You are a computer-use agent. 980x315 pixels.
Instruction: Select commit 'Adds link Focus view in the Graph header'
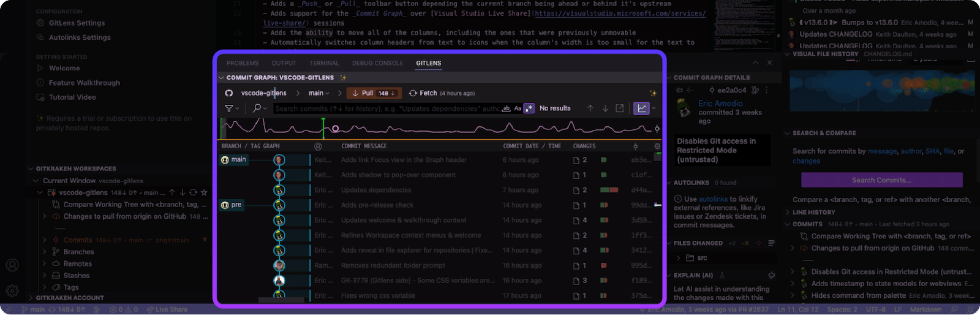404,160
